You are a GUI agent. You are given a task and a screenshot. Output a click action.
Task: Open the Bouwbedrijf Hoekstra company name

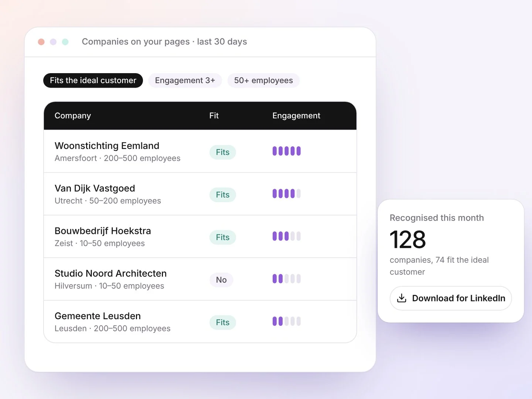pyautogui.click(x=103, y=231)
